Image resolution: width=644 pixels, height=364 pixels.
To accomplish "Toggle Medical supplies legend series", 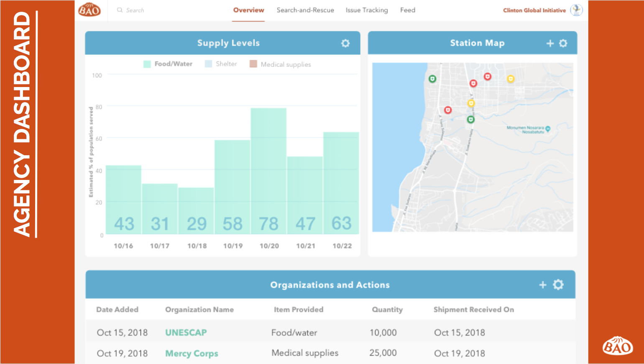I will [280, 64].
